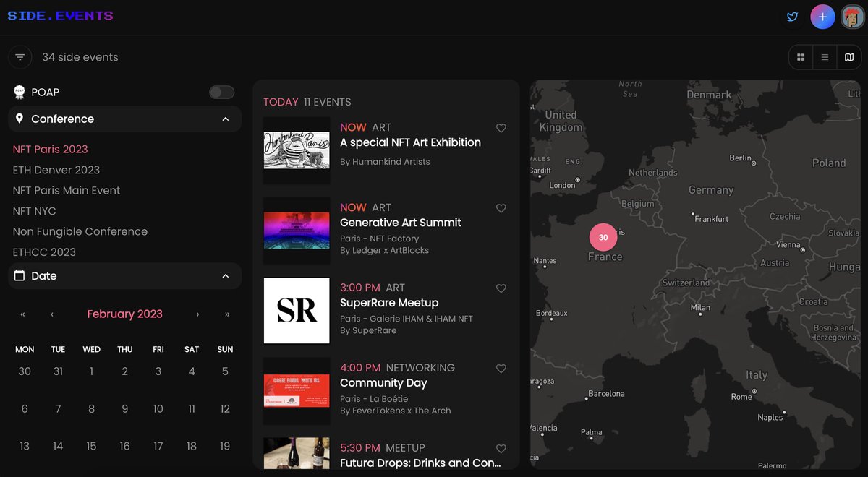The image size is (868, 477).
Task: Click the Futura Drops bottle thumbnail
Action: click(x=297, y=454)
